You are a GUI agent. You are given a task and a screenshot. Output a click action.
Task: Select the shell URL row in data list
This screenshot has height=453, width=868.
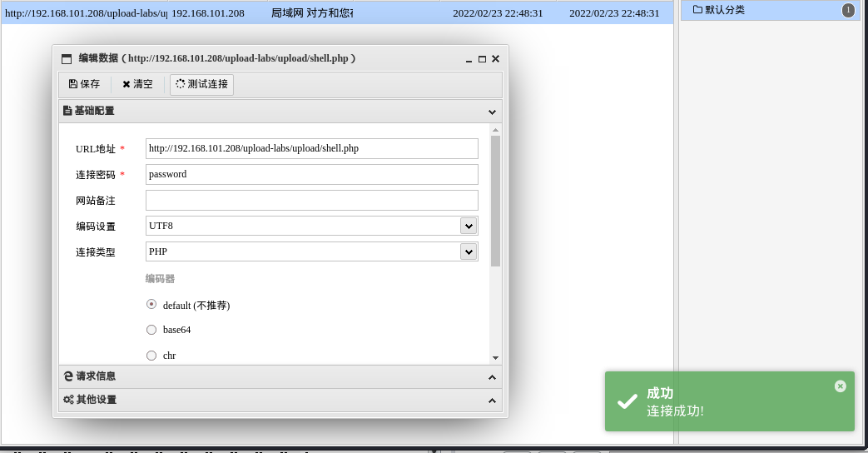point(337,13)
